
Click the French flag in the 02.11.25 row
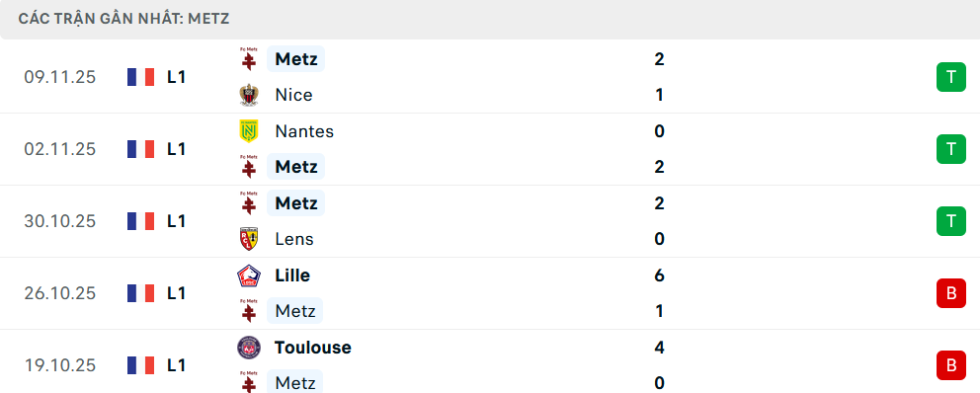click(x=140, y=149)
